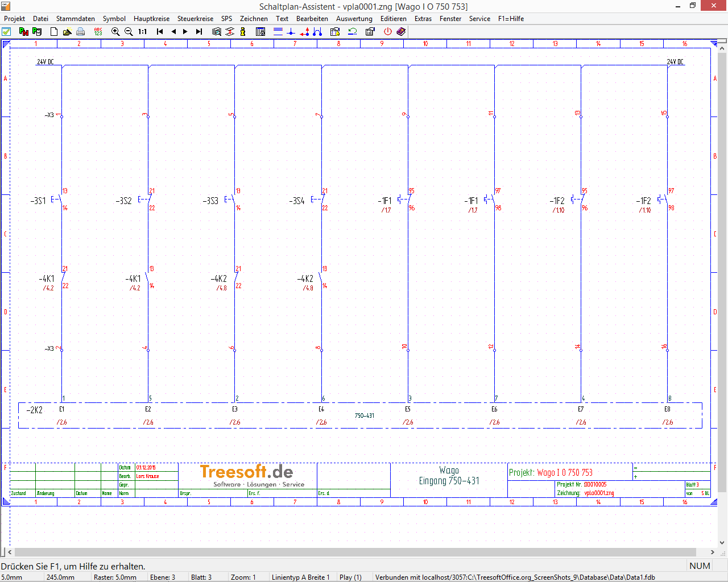This screenshot has width=728, height=582.
Task: Toggle the green checkmark toolbar icon
Action: pyautogui.click(x=6, y=32)
